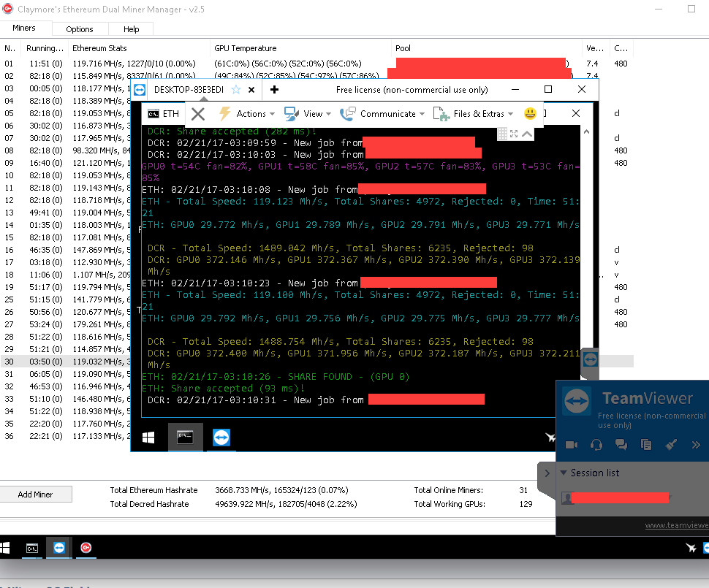The image size is (709, 588).
Task: Toggle full screen via toolbar arrows icon
Action: (x=514, y=134)
